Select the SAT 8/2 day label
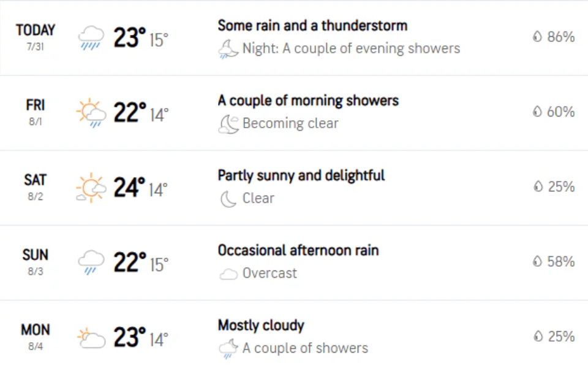 (x=36, y=180)
